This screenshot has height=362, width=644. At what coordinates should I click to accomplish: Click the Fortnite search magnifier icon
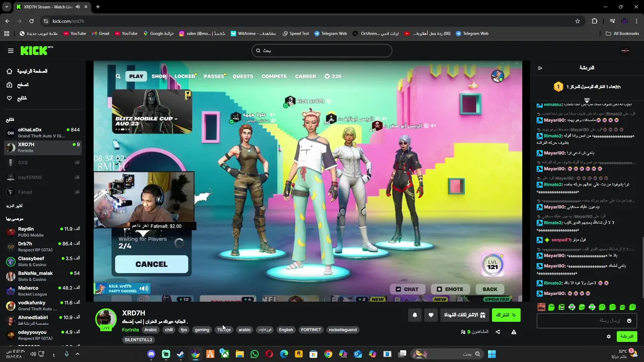(118, 76)
